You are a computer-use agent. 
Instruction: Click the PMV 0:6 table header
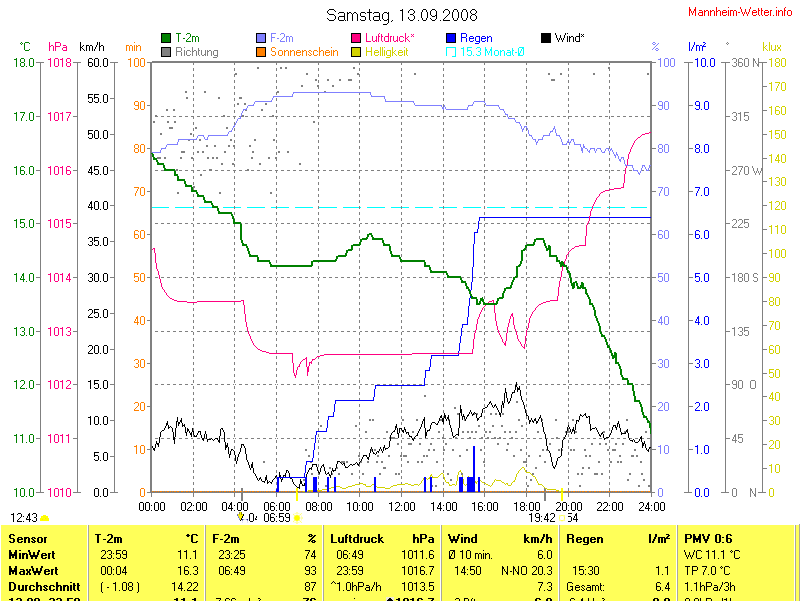click(x=707, y=539)
